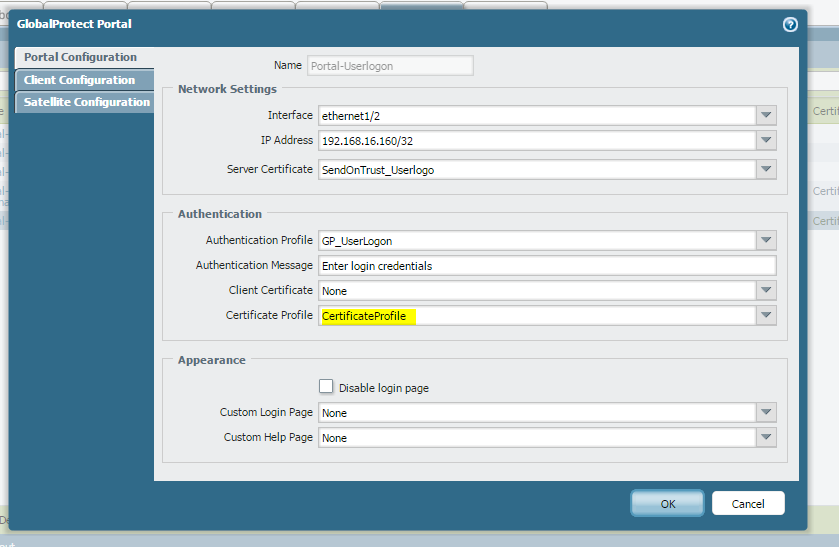This screenshot has width=839, height=547.
Task: Open the Satellite Configuration tab
Action: tap(86, 102)
